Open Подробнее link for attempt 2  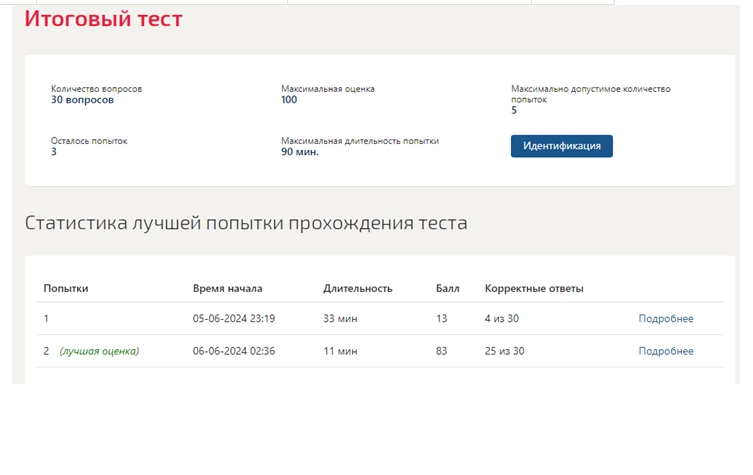666,351
